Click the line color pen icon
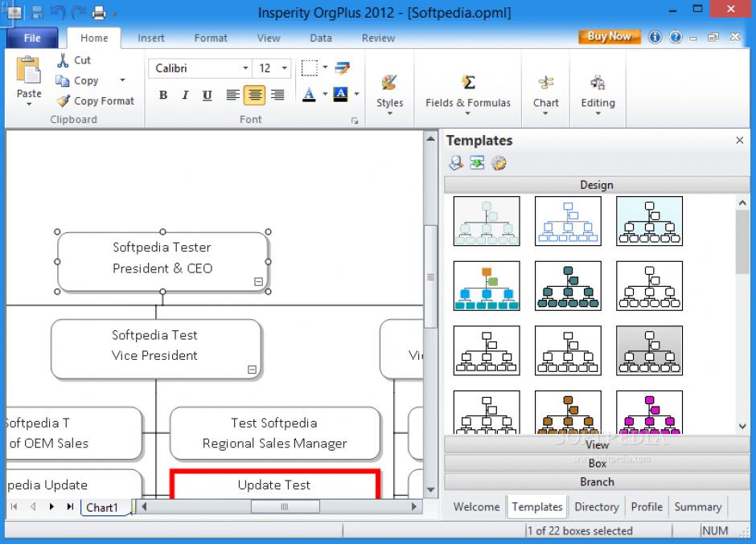 tap(343, 68)
